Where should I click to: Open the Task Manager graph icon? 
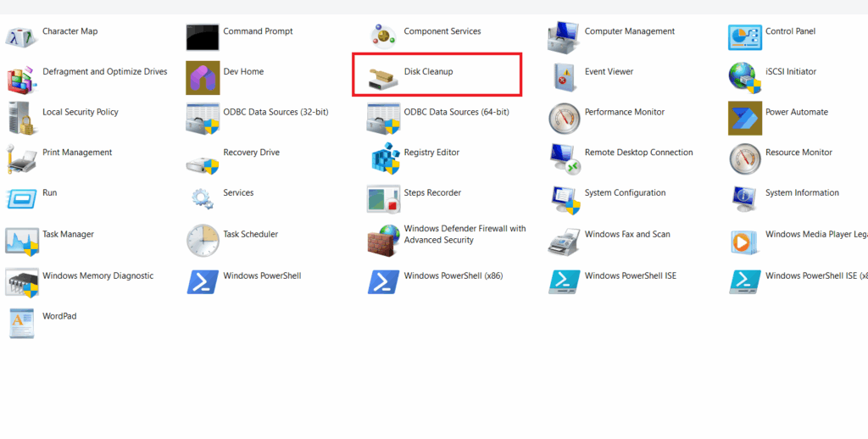tap(21, 241)
